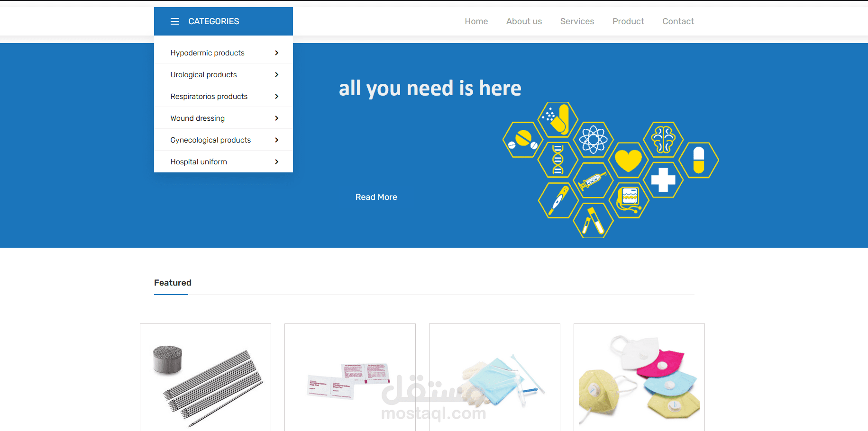The image size is (868, 431).
Task: Open the About us menu item
Action: pyautogui.click(x=524, y=21)
